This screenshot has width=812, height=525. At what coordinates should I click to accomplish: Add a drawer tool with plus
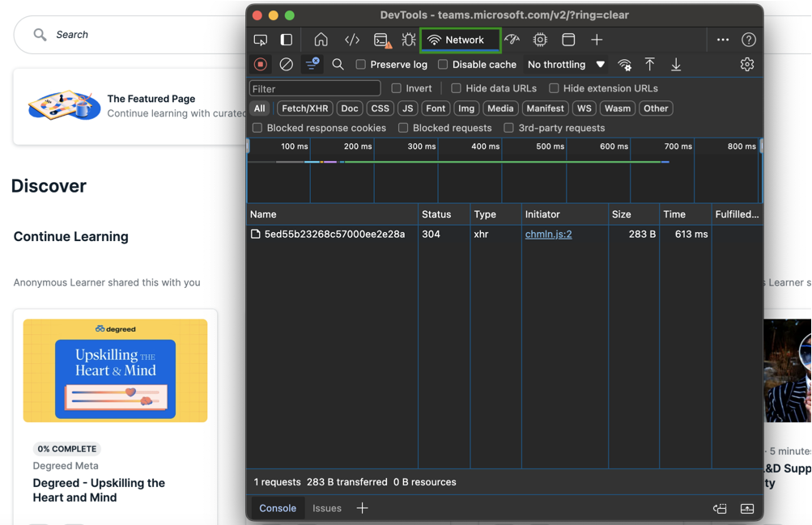tap(363, 509)
